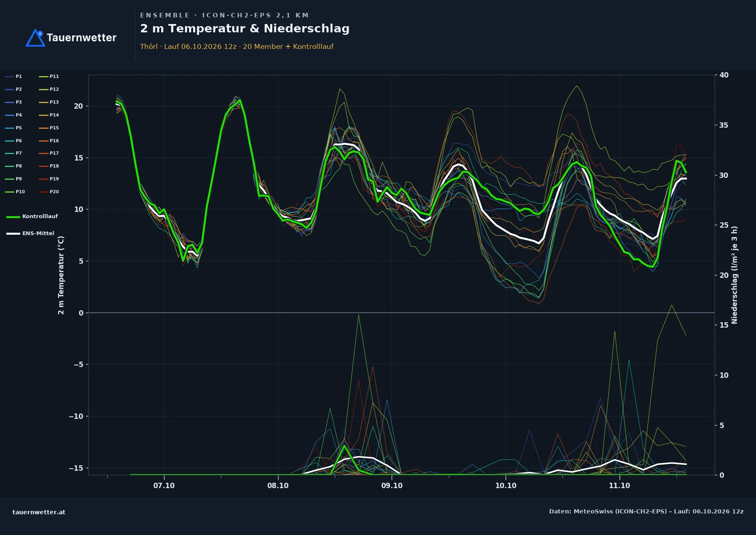The height and width of the screenshot is (535, 756).
Task: Select the P11 legend entry
Action: (x=49, y=76)
